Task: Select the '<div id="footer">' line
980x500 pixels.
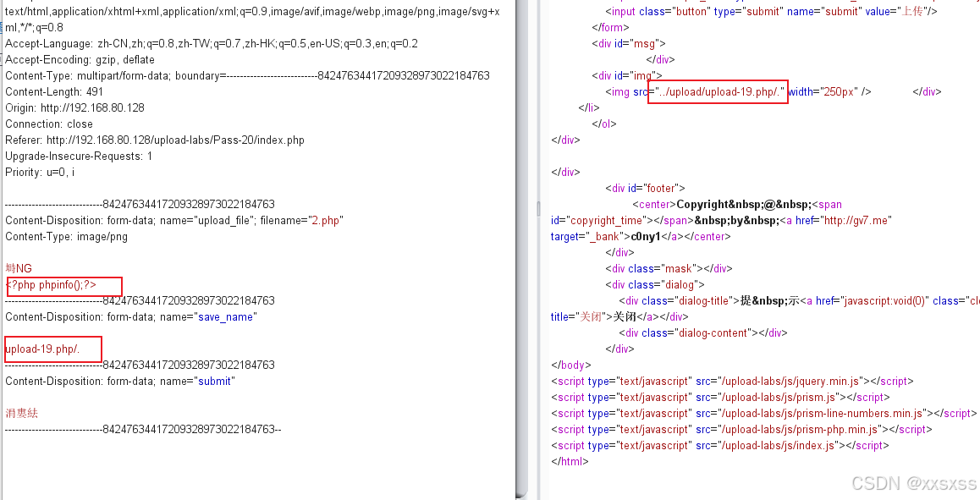Action: (645, 188)
